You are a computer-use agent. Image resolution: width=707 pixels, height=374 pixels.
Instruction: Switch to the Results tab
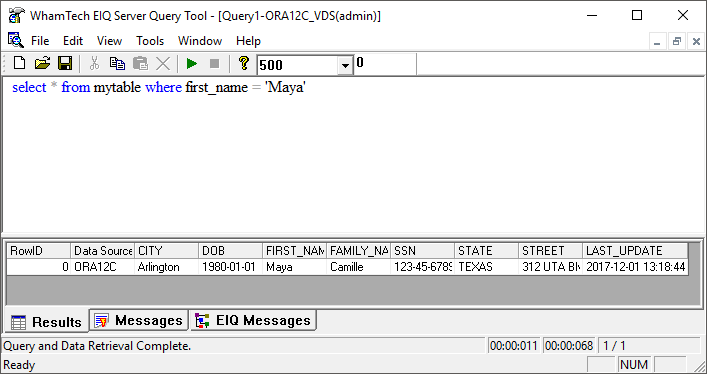(x=46, y=322)
